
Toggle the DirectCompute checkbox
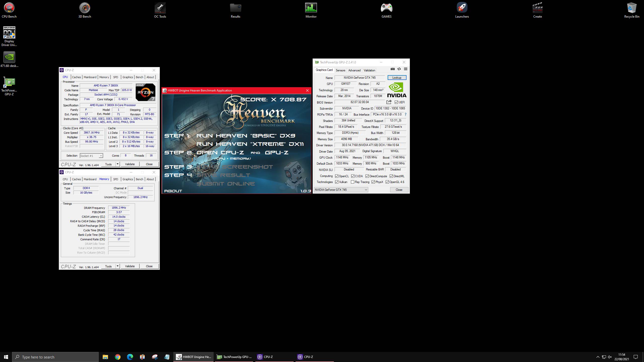pyautogui.click(x=367, y=176)
